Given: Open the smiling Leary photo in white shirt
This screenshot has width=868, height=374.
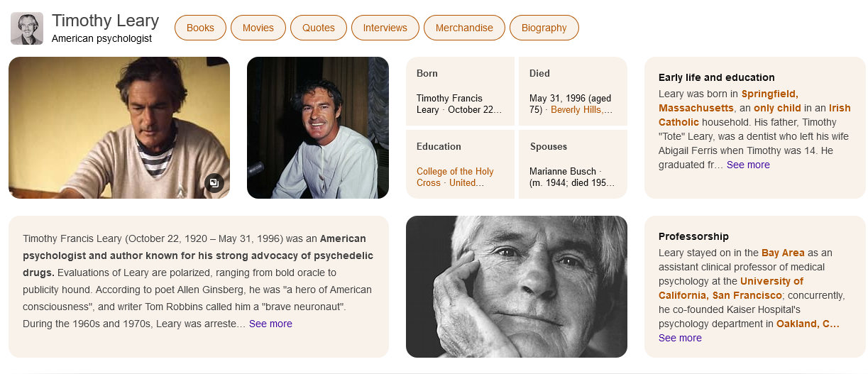Looking at the screenshot, I should click(317, 128).
